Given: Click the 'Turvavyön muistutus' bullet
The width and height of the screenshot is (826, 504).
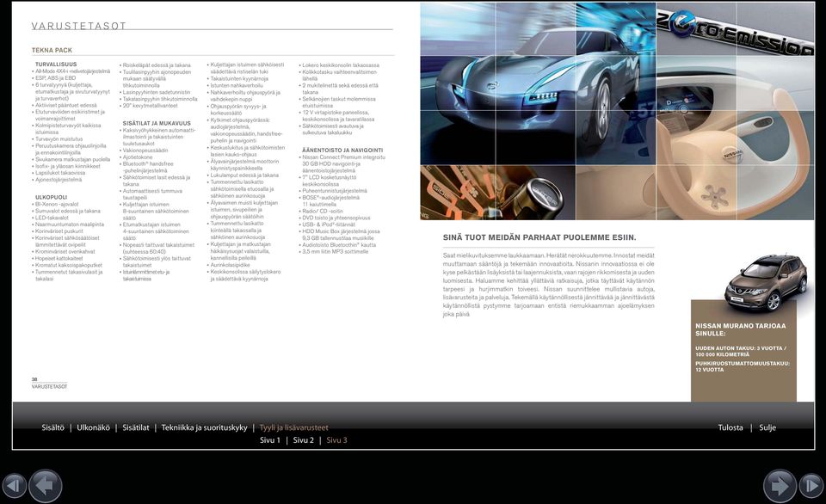Looking at the screenshot, I should coord(59,139).
